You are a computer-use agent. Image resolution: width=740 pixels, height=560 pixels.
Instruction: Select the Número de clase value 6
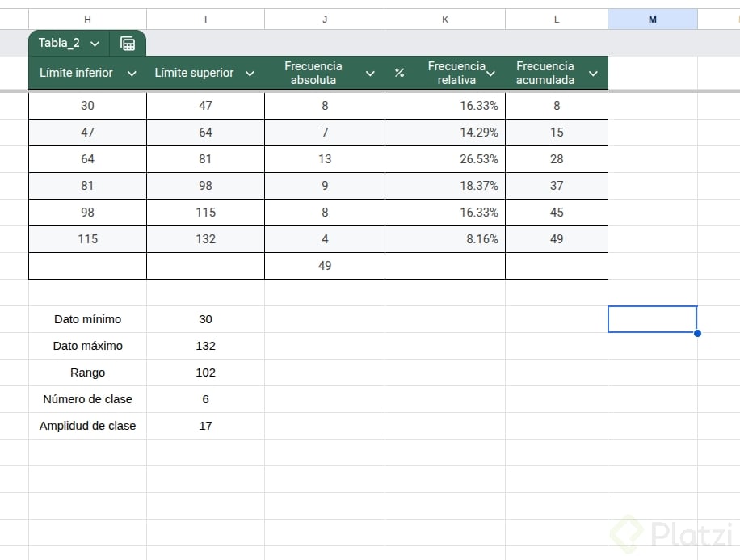[x=205, y=399]
